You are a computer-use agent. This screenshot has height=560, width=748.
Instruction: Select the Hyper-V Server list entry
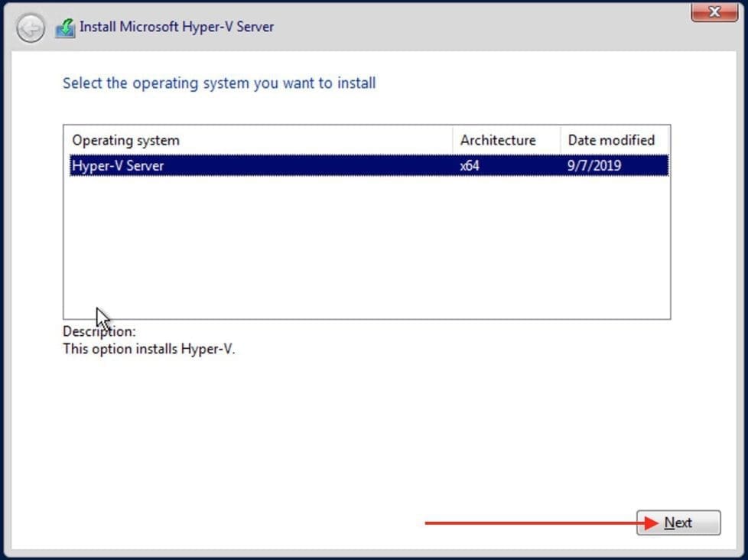118,165
